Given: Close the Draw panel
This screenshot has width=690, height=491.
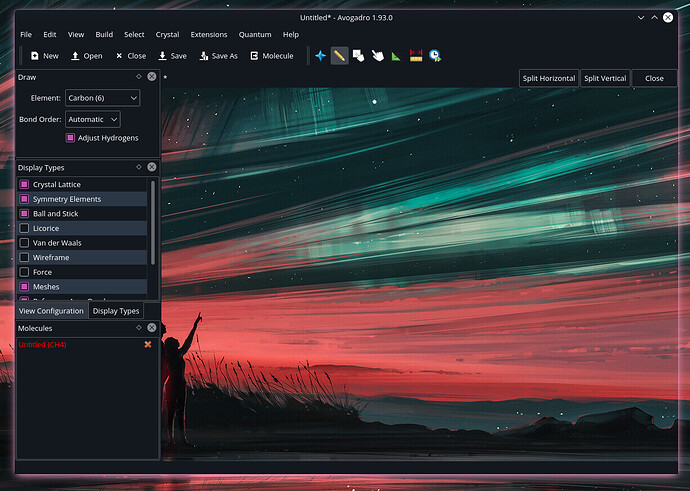Looking at the screenshot, I should click(x=152, y=77).
